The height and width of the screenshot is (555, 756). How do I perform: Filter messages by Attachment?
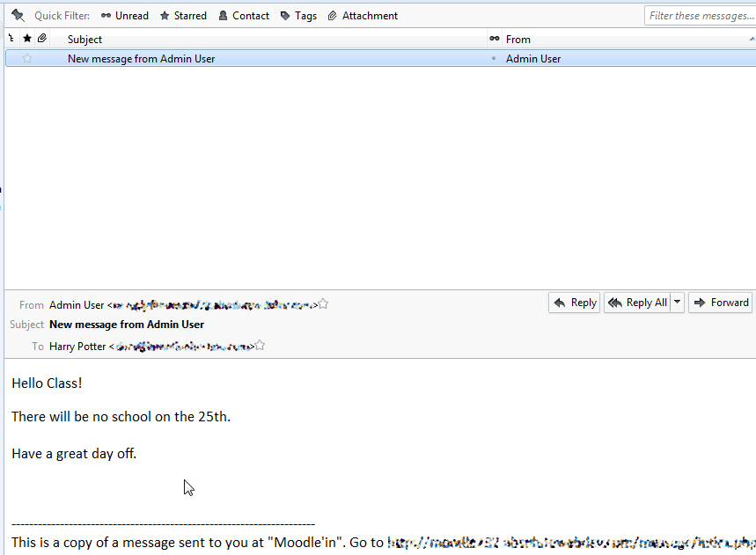363,16
